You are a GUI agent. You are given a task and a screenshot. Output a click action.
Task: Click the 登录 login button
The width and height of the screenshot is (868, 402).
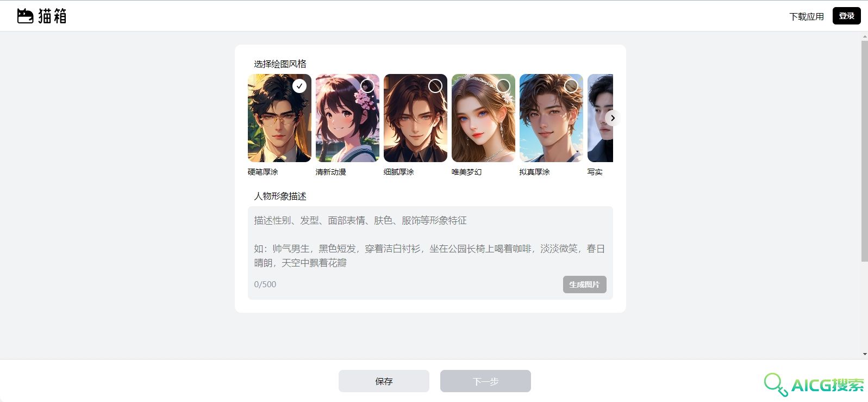(x=846, y=16)
